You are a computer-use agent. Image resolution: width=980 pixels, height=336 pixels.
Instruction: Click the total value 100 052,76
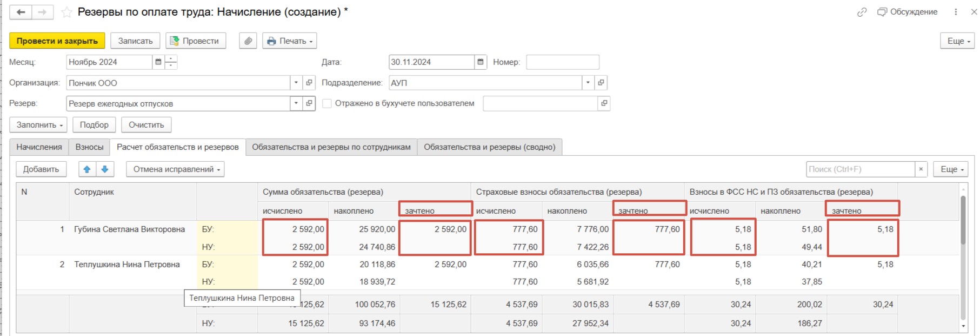click(375, 305)
